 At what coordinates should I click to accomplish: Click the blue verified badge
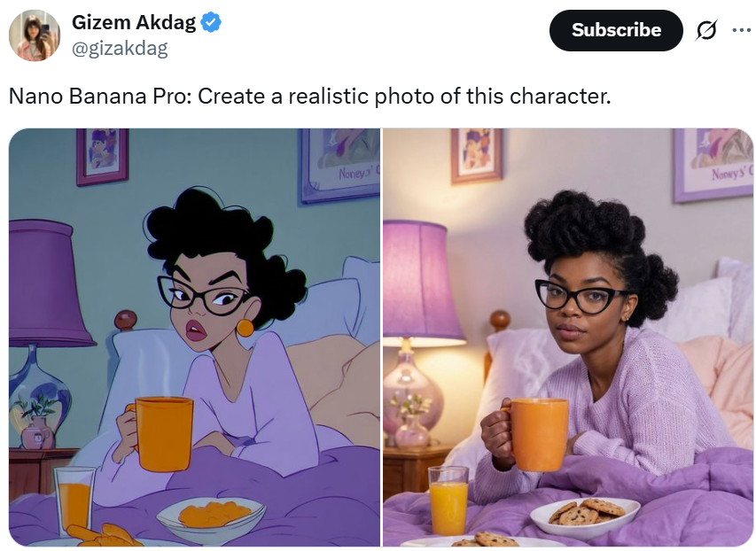coord(211,22)
